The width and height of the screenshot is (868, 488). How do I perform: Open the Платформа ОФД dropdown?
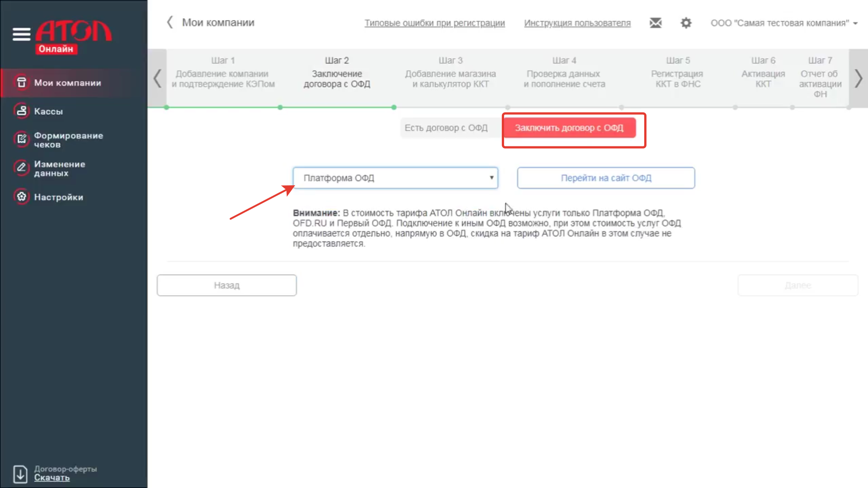coord(395,178)
